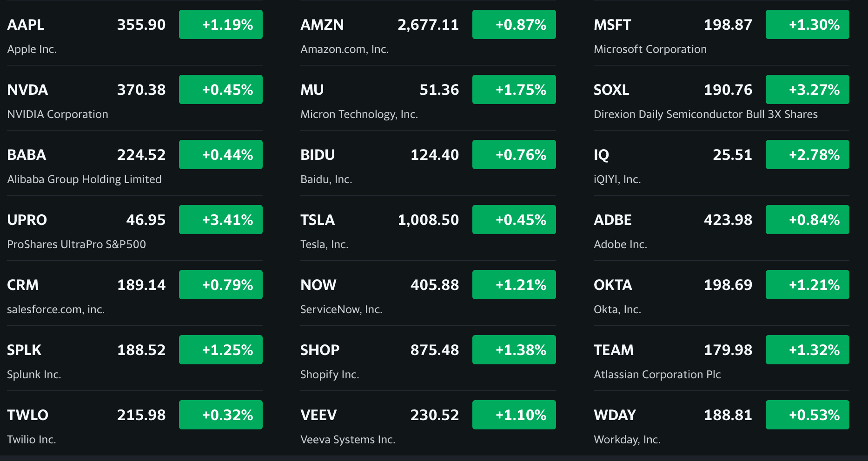Open the Amazon.com, Inc. stock entry

(x=344, y=49)
